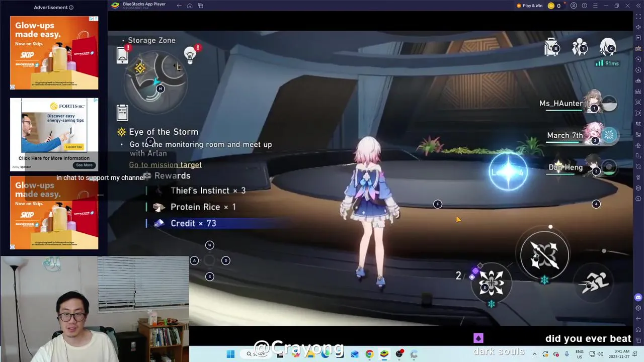Click the BlueStacks coin balance
The width and height of the screenshot is (644, 362).
coord(554,6)
